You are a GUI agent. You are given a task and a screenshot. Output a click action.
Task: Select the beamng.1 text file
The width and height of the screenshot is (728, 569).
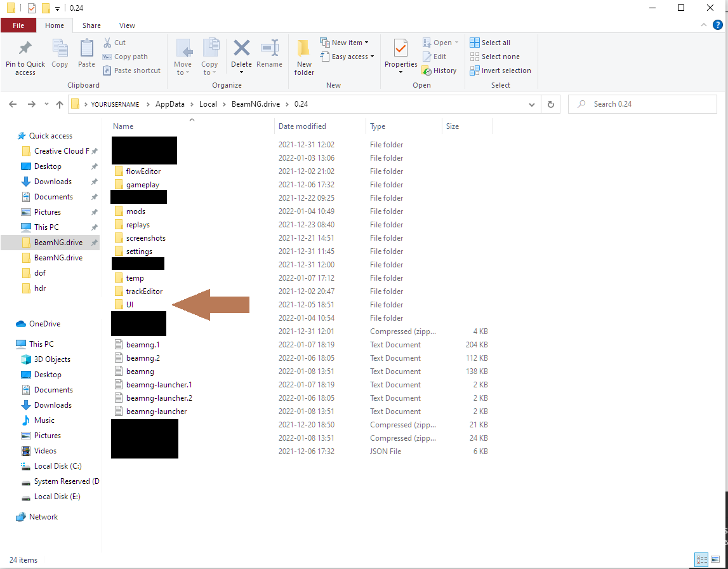tap(143, 345)
